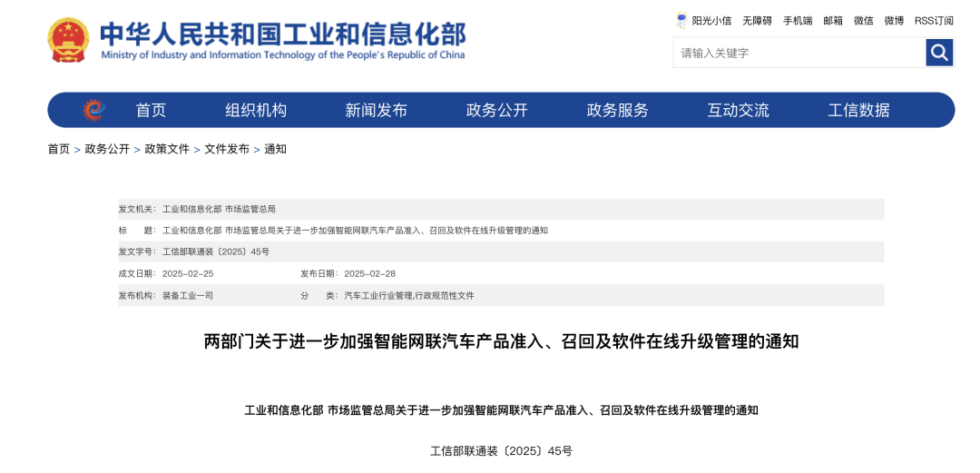The height and width of the screenshot is (473, 980).
Task: Click the 发文字号 row value 工信部联通装〔2025〕45号
Action: (216, 252)
